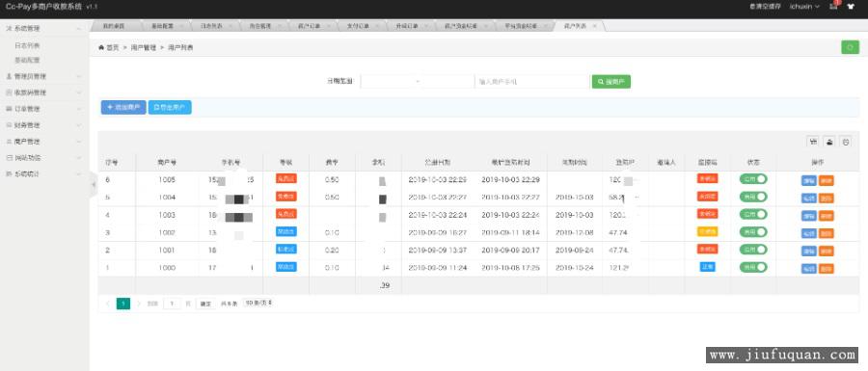Select page 1 in pagination
Viewport: 868px width, 371px height.
click(x=122, y=303)
